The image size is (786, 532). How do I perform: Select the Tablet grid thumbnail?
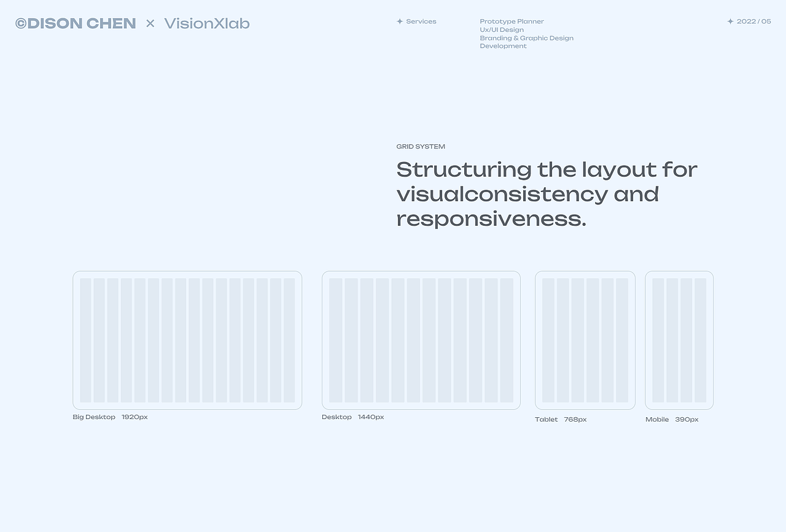point(585,340)
